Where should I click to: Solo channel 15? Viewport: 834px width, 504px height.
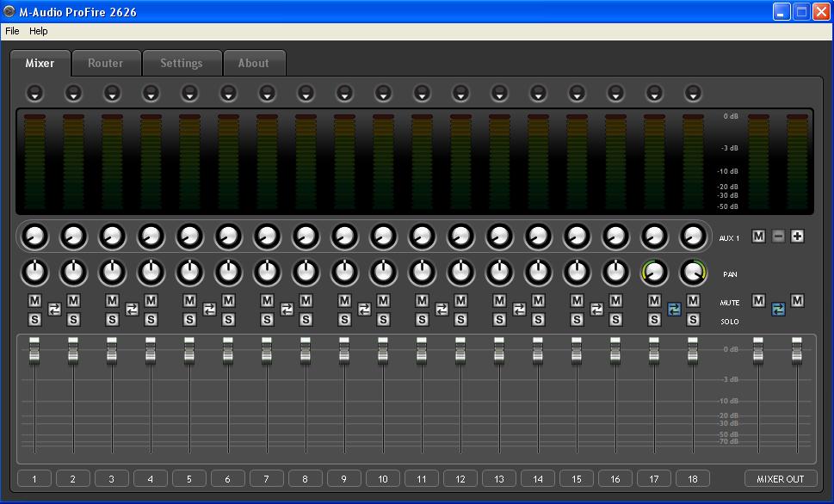tap(578, 320)
